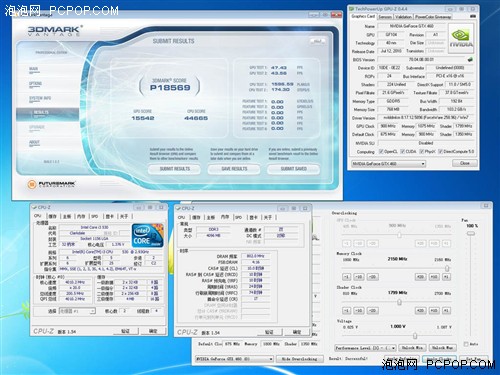The image size is (500, 375).
Task: Click Memory Clock +1 step button
Action: (x=446, y=277)
